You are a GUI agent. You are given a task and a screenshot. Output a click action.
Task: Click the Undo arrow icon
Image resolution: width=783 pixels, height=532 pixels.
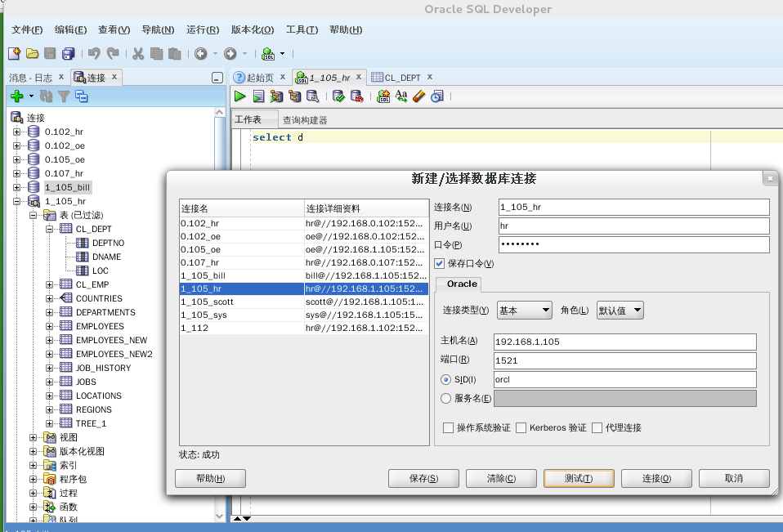click(x=94, y=53)
